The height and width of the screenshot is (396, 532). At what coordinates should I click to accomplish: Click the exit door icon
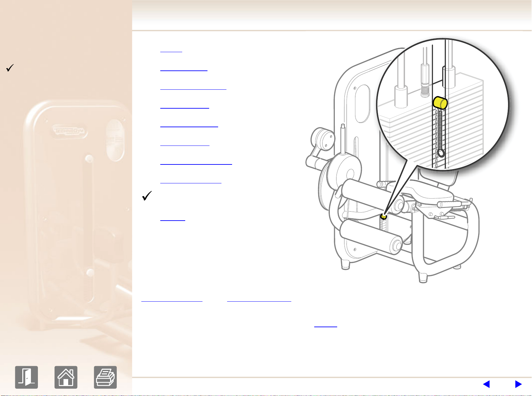tap(27, 377)
